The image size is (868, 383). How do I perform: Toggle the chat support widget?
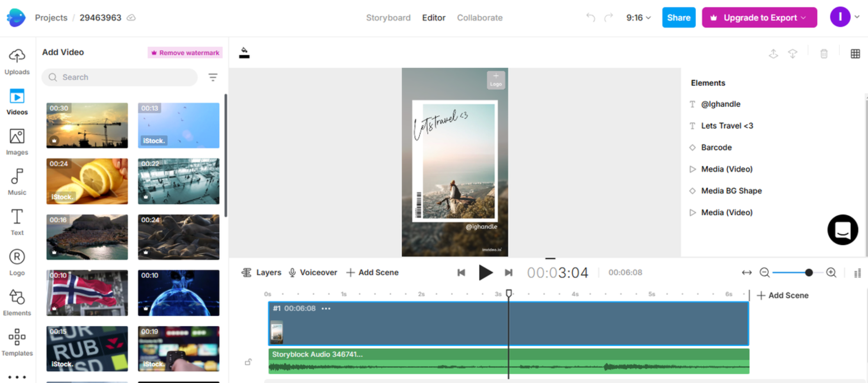pos(842,230)
